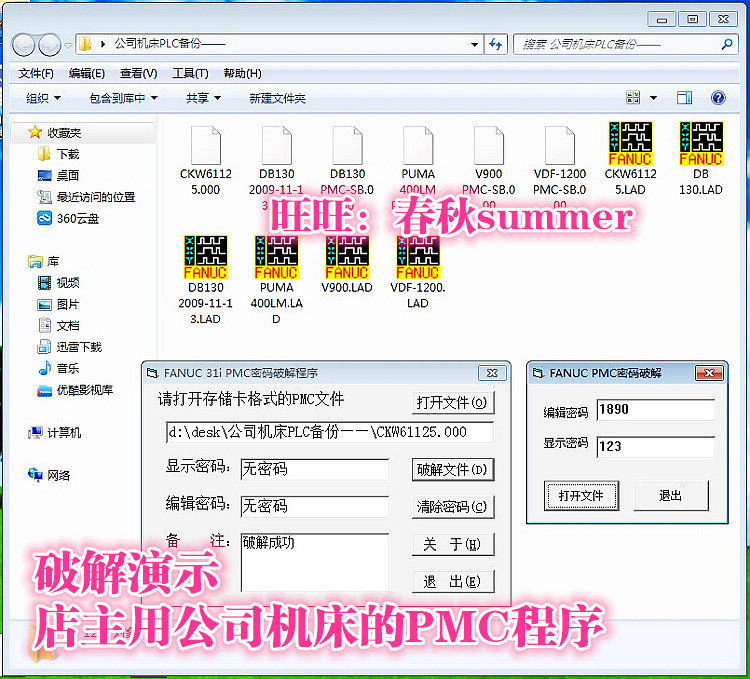This screenshot has height=679, width=750.
Task: Select the DB130 2009-11-13.LAD FANUC file
Action: (206, 257)
